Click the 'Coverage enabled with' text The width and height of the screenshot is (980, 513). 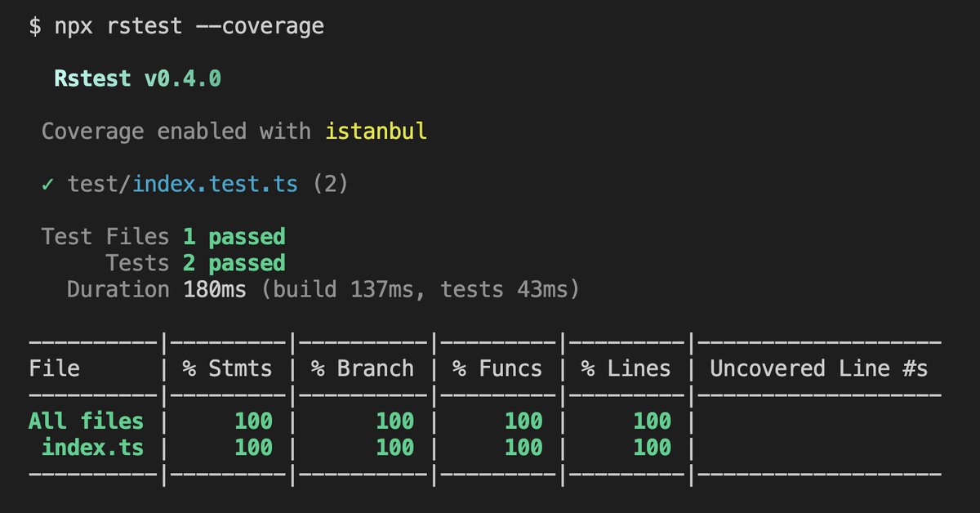click(x=176, y=131)
